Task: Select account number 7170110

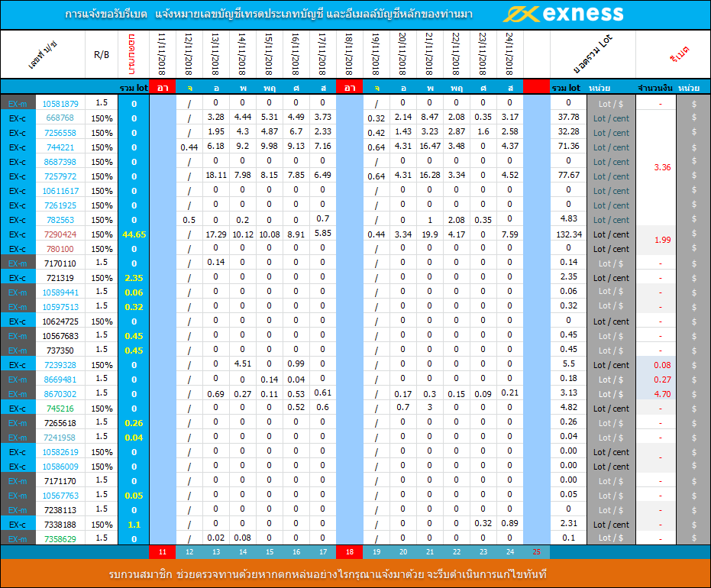Action: 60,263
